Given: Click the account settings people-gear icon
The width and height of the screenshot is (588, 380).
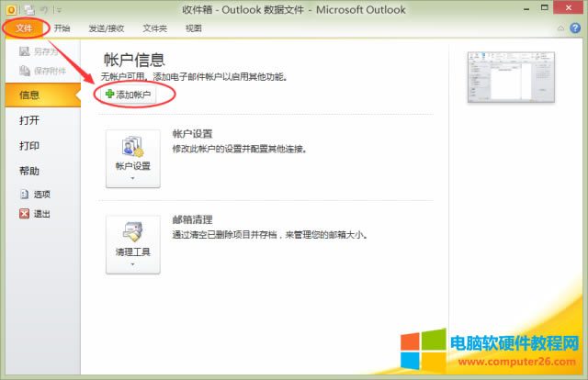Looking at the screenshot, I should (132, 147).
